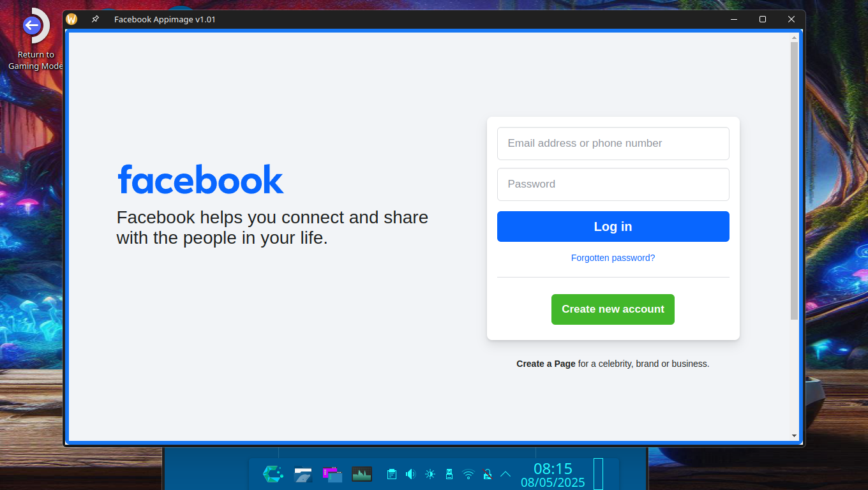Focus the Password field
The height and width of the screenshot is (490, 868).
point(613,184)
